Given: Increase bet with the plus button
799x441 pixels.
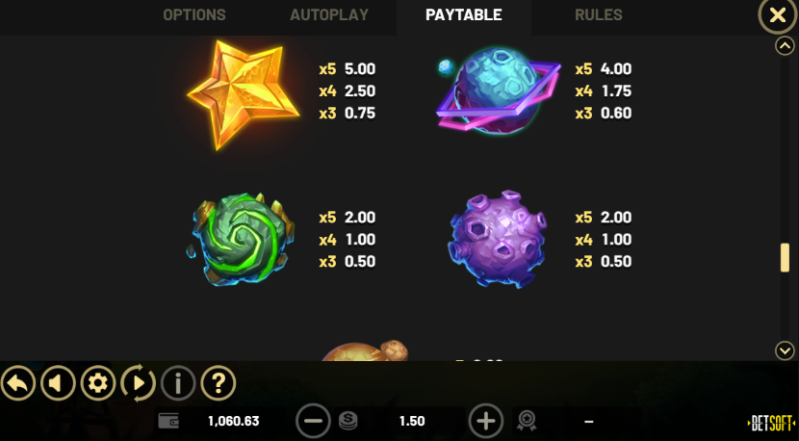Looking at the screenshot, I should [486, 421].
